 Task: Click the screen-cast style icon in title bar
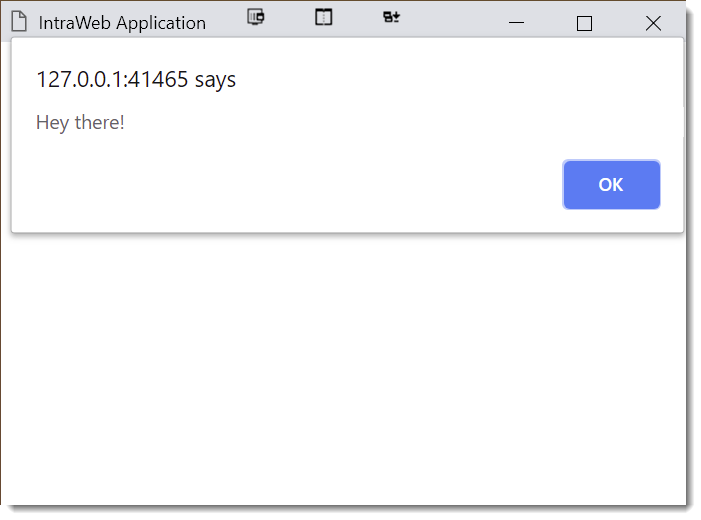256,17
